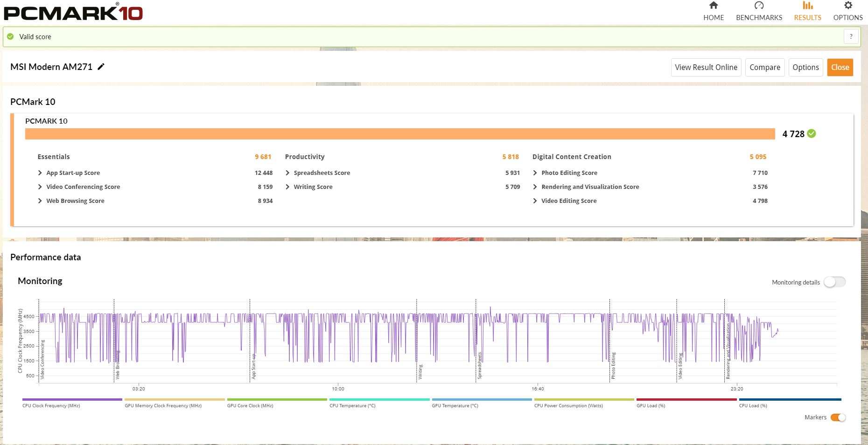Select CPU Load (%) legend
Image resolution: width=868 pixels, height=445 pixels.
pyautogui.click(x=790, y=403)
